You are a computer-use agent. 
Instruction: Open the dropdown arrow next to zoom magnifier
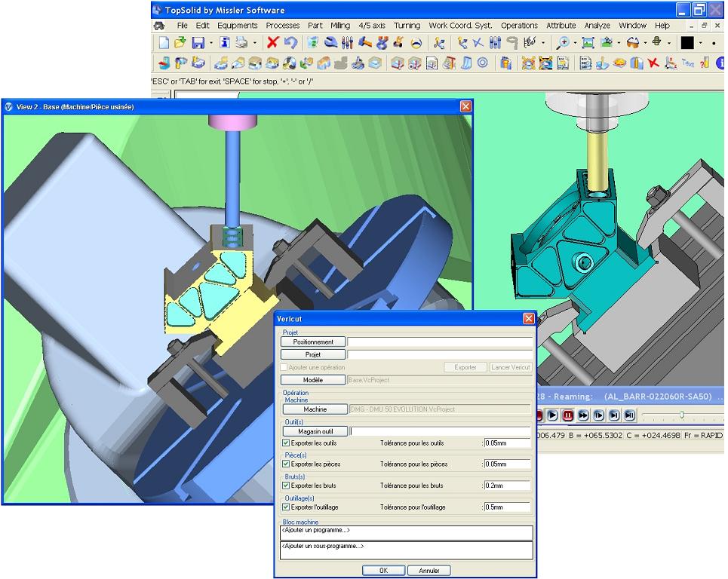(x=575, y=43)
